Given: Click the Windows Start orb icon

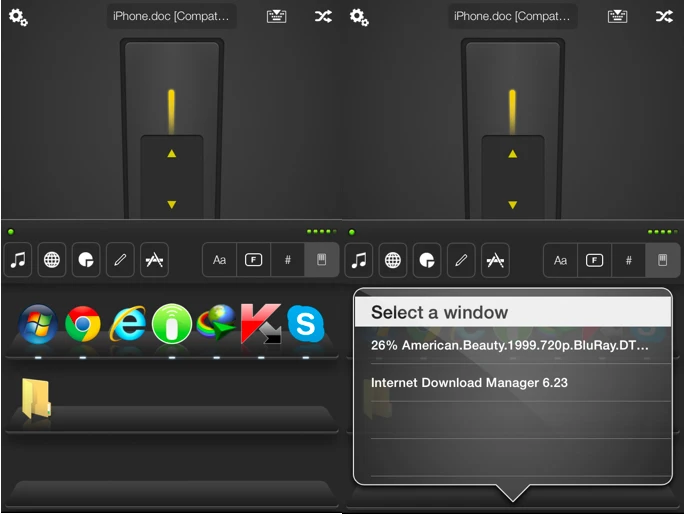Looking at the screenshot, I should pyautogui.click(x=38, y=323).
